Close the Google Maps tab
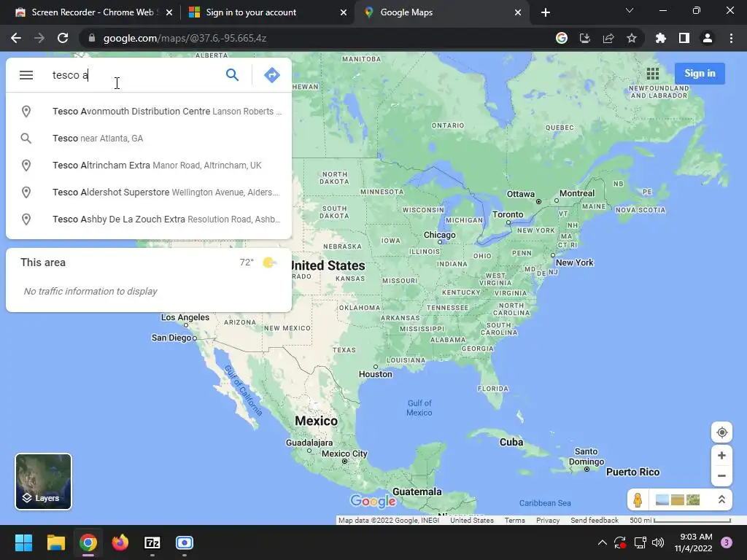The image size is (747, 560). click(518, 12)
